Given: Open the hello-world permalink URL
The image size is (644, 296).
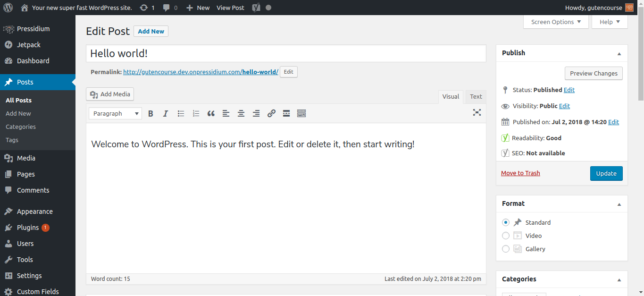Looking at the screenshot, I should pos(201,72).
